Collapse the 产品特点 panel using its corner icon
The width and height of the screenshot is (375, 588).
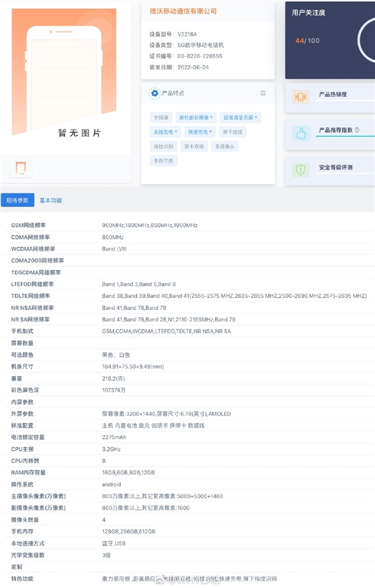[263, 93]
